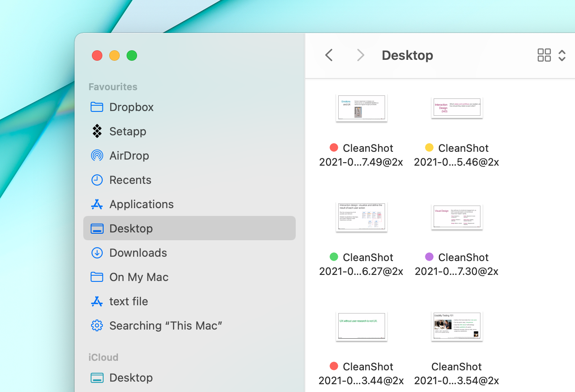Screen dimensions: 575x392
Task: Open the iCloud Desktop icon
Action: coord(97,377)
